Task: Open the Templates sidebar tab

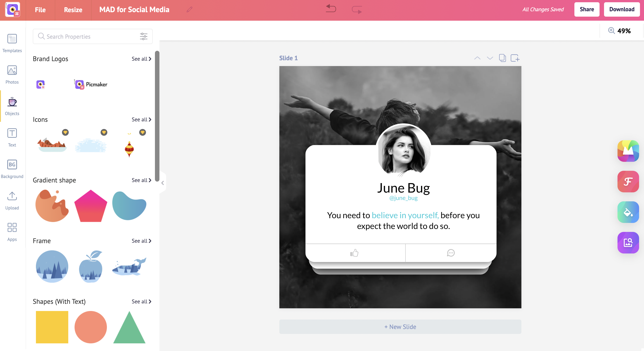Action: pos(12,43)
